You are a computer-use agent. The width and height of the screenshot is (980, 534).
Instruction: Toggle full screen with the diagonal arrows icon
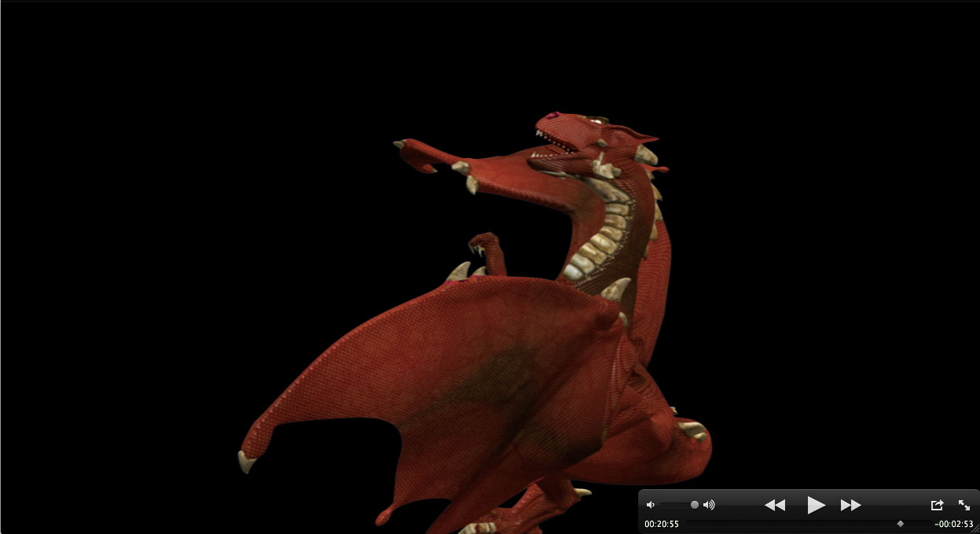pyautogui.click(x=964, y=505)
